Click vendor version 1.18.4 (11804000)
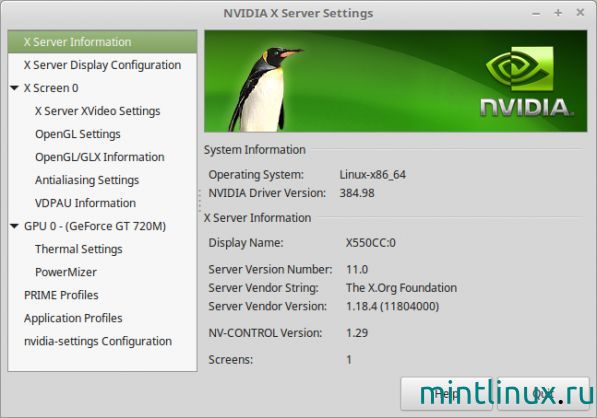This screenshot has height=418, width=597. click(392, 306)
